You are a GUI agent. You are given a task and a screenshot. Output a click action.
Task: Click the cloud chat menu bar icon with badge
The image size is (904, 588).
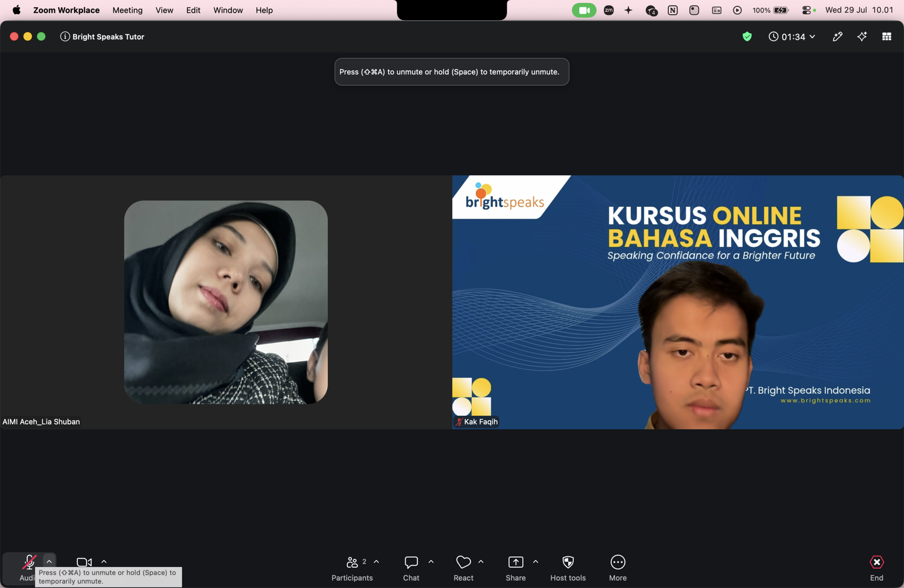click(651, 10)
